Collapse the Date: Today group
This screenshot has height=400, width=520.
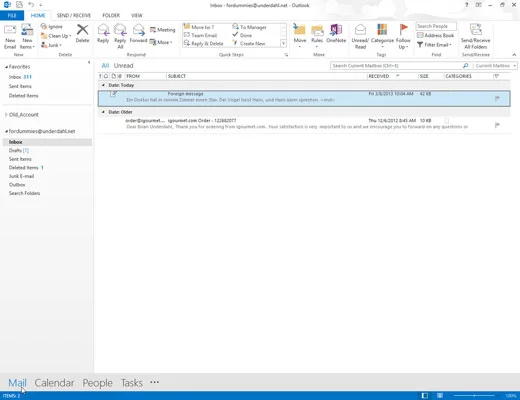(x=103, y=85)
